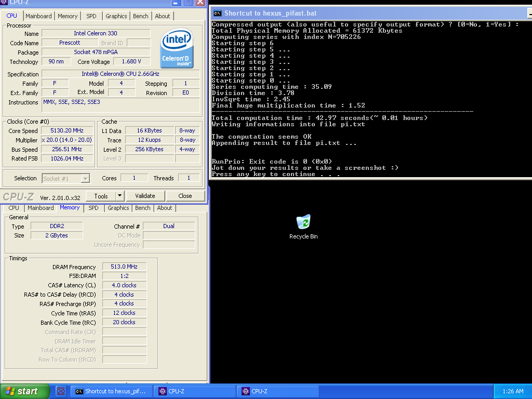Open Graphics tab in top CPU-Z window
532x399 pixels.
click(116, 16)
